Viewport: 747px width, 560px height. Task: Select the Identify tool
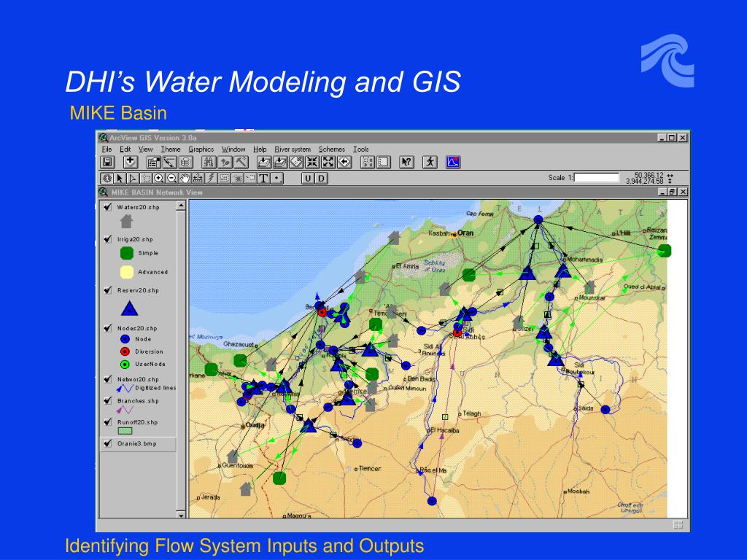(107, 179)
